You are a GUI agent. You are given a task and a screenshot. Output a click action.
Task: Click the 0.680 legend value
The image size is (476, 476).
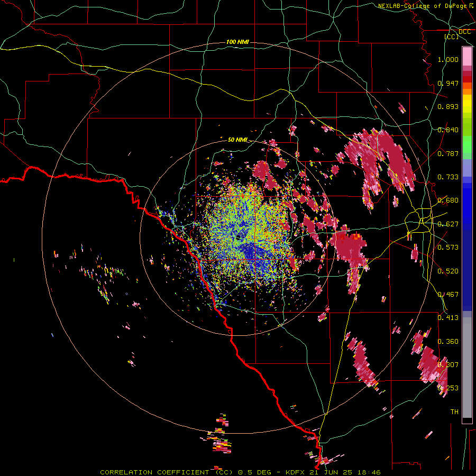pos(448,200)
